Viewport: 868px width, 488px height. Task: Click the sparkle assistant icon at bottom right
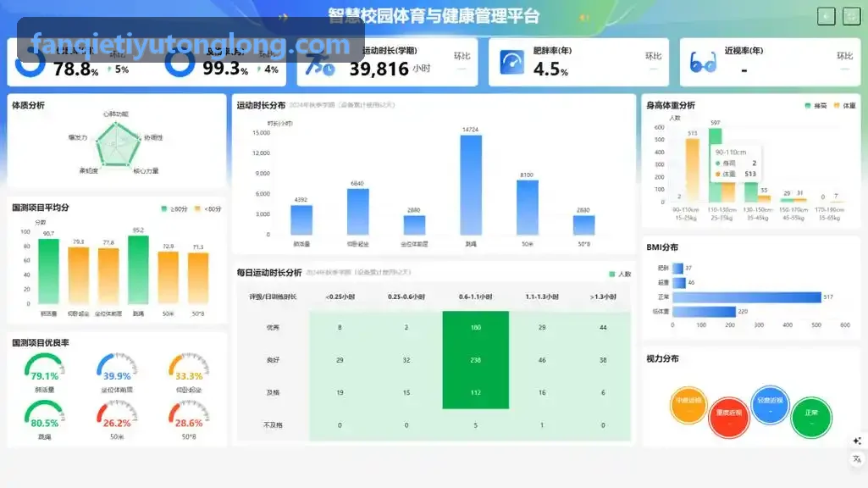(857, 441)
